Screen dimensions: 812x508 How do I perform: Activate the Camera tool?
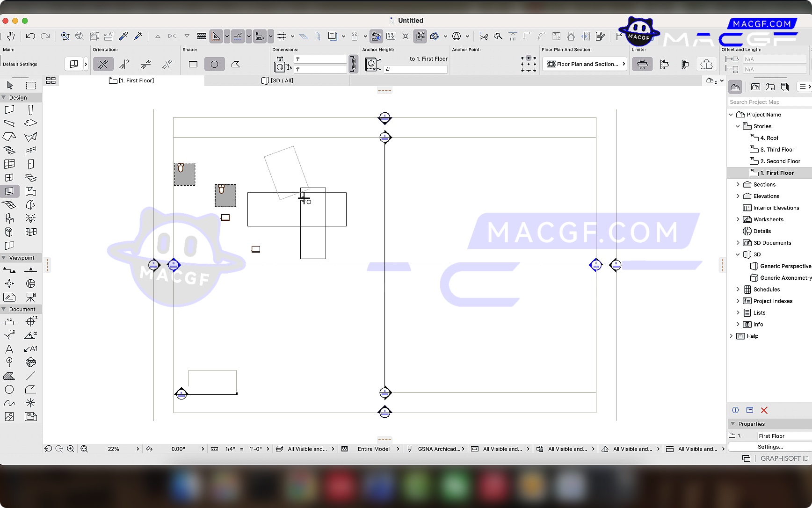click(31, 297)
